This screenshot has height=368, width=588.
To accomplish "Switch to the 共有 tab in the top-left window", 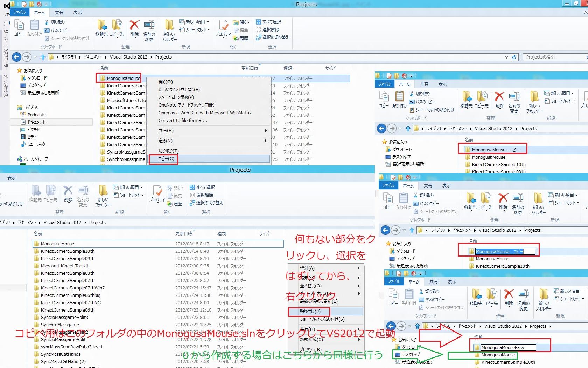I will tap(59, 12).
